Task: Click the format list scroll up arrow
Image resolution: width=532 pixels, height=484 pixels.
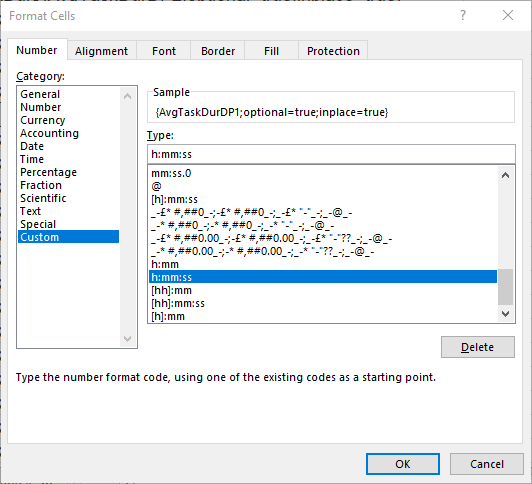Action: 506,175
